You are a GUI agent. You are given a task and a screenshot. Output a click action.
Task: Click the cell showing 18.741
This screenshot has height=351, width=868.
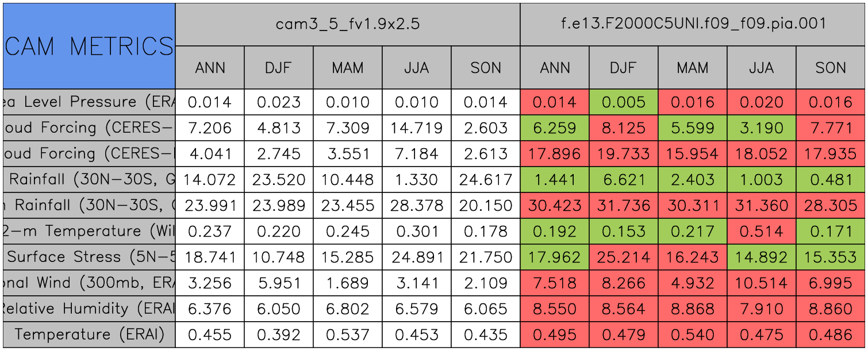pyautogui.click(x=209, y=257)
